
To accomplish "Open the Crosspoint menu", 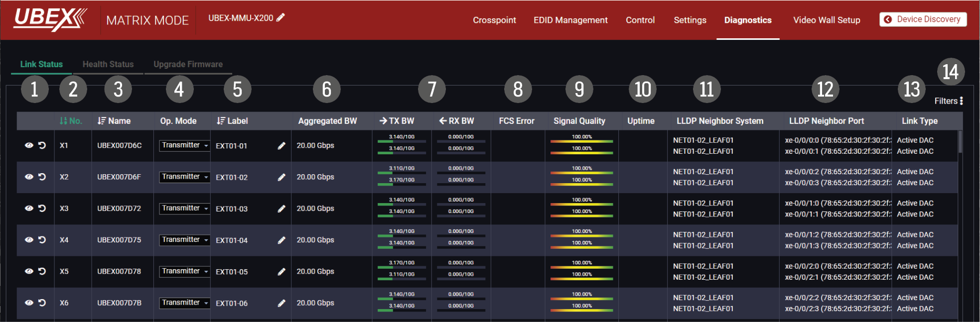I will (494, 20).
